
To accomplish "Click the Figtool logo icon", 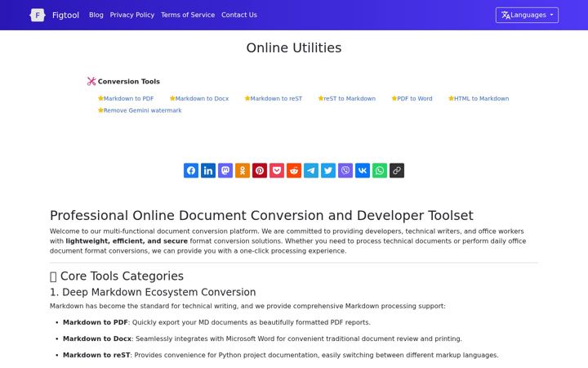I will (38, 15).
